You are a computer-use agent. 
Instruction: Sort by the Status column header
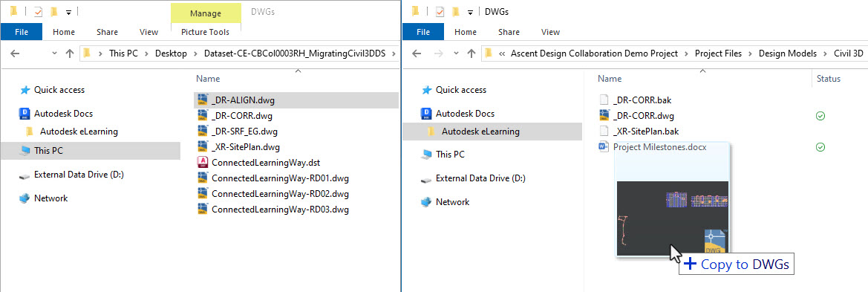(x=829, y=79)
